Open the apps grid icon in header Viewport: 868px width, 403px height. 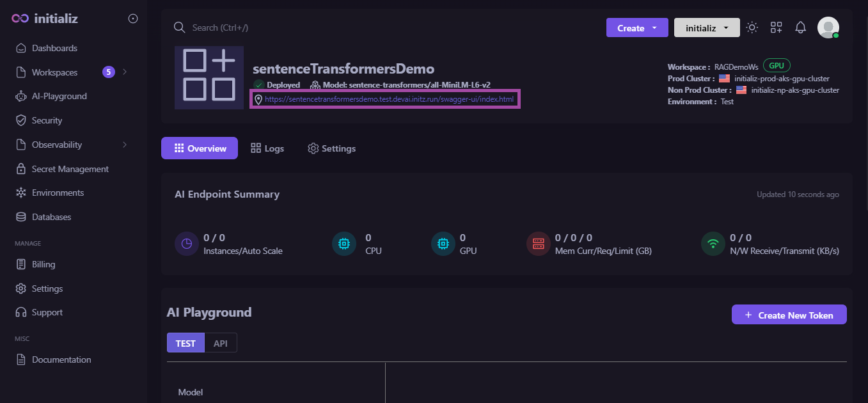pos(776,28)
